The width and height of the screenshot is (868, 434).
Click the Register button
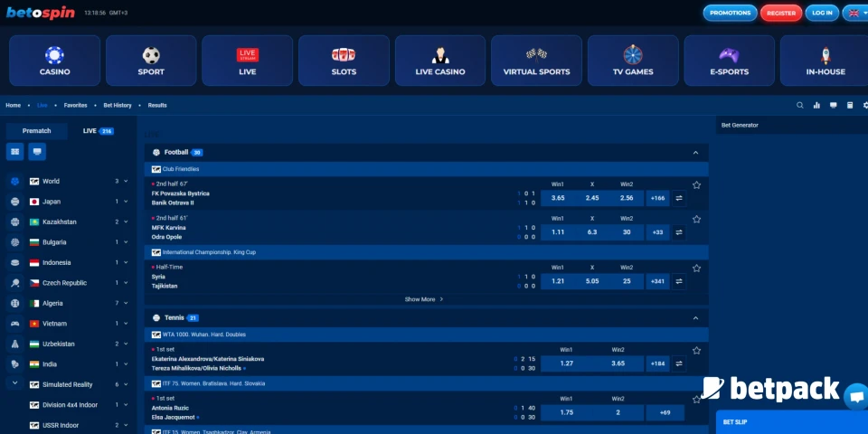click(x=781, y=13)
